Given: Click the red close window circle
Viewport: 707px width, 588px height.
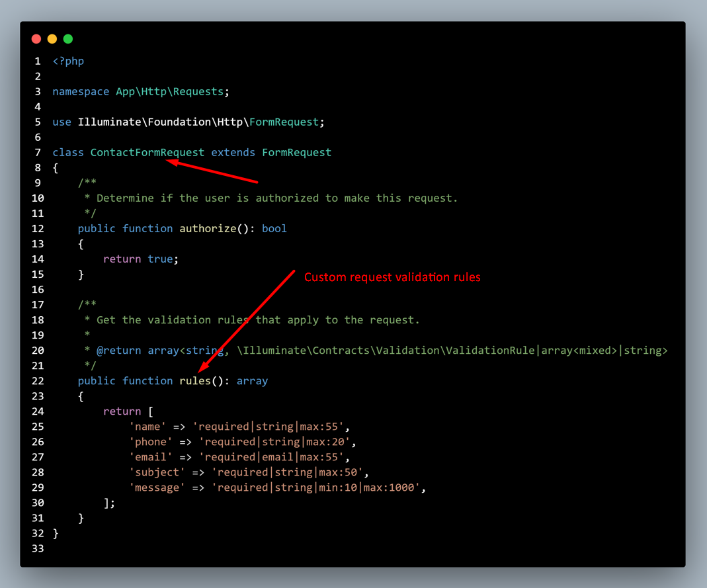Looking at the screenshot, I should pyautogui.click(x=36, y=39).
